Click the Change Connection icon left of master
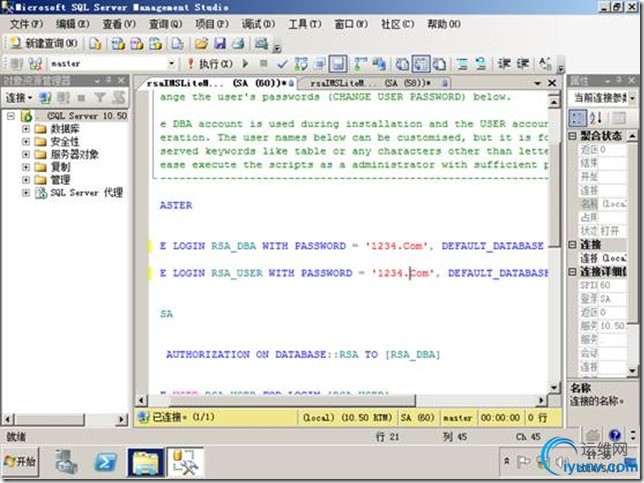This screenshot has height=483, width=644. [35, 64]
